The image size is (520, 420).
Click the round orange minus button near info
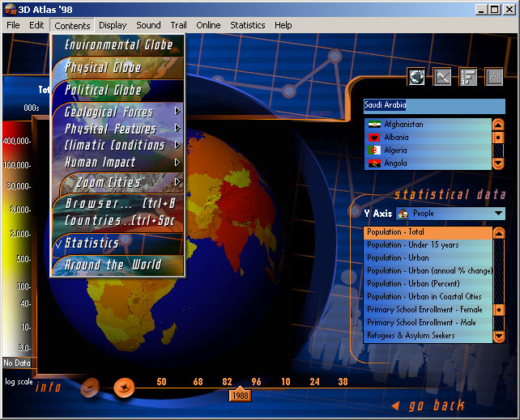pos(90,388)
